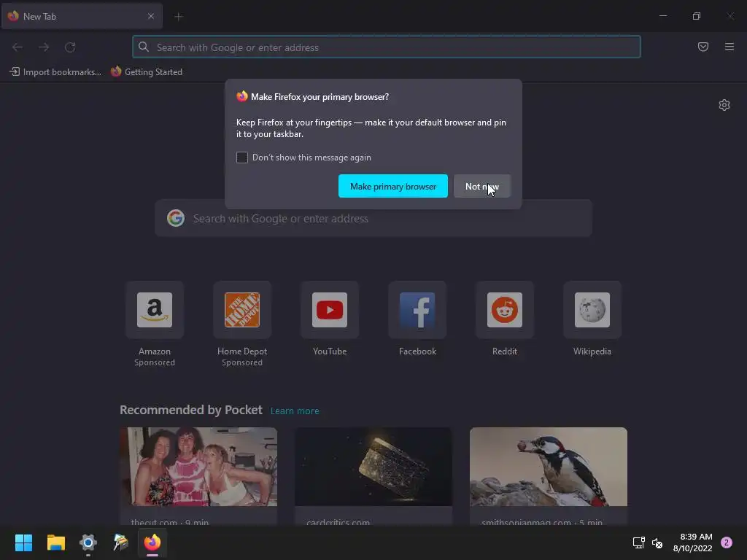747x560 pixels.
Task: Open Import bookmarks toolbar item
Action: coord(55,72)
